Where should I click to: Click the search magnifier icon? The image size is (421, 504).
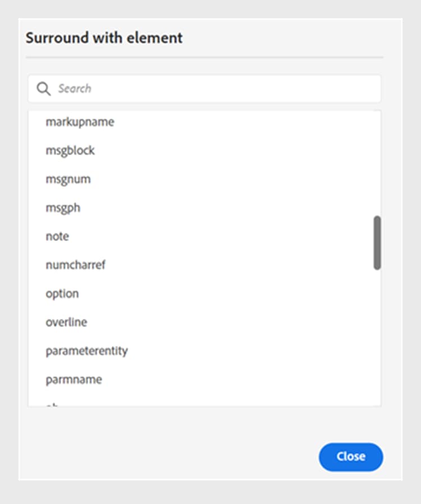(43, 88)
